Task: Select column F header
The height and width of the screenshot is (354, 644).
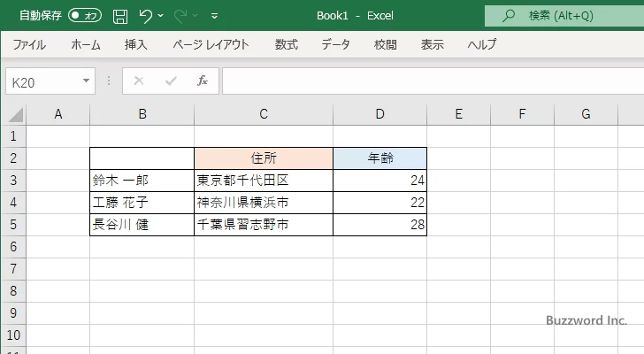Action: pyautogui.click(x=522, y=114)
